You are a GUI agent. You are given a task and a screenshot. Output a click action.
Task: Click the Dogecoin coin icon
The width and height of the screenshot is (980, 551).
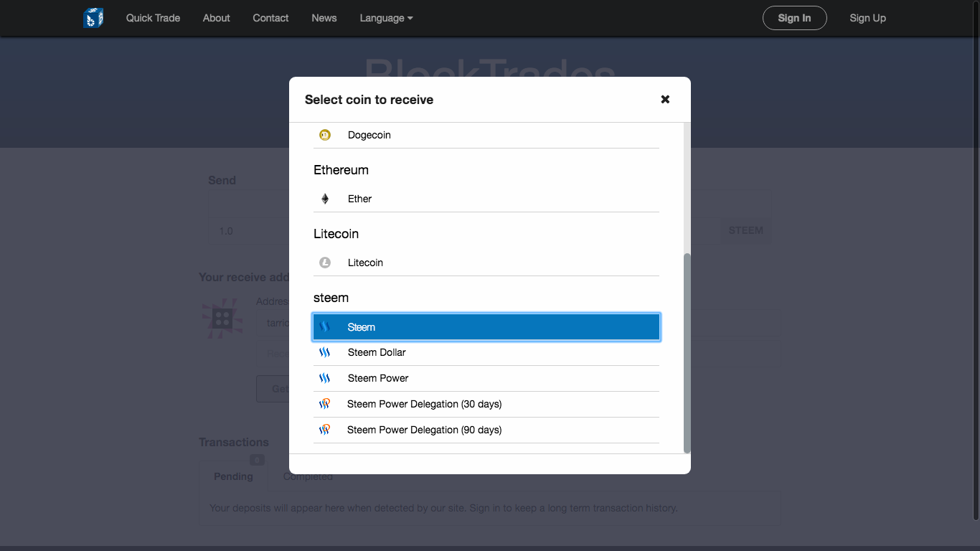coord(325,135)
